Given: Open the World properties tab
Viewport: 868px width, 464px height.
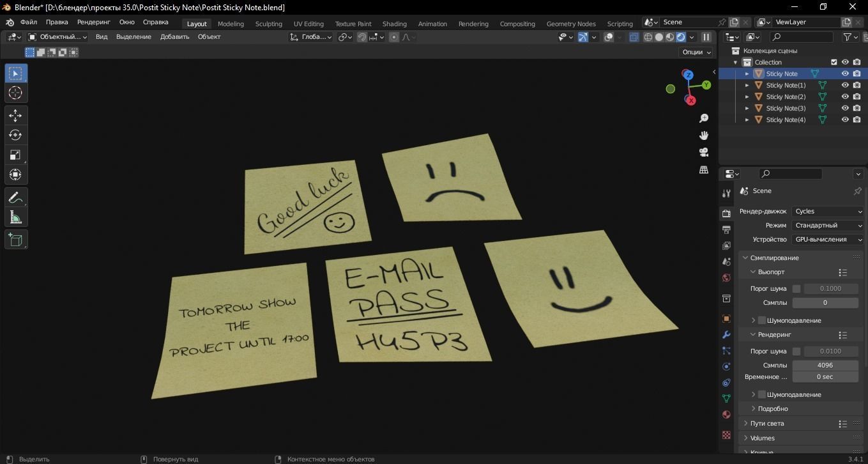Looking at the screenshot, I should (x=726, y=278).
